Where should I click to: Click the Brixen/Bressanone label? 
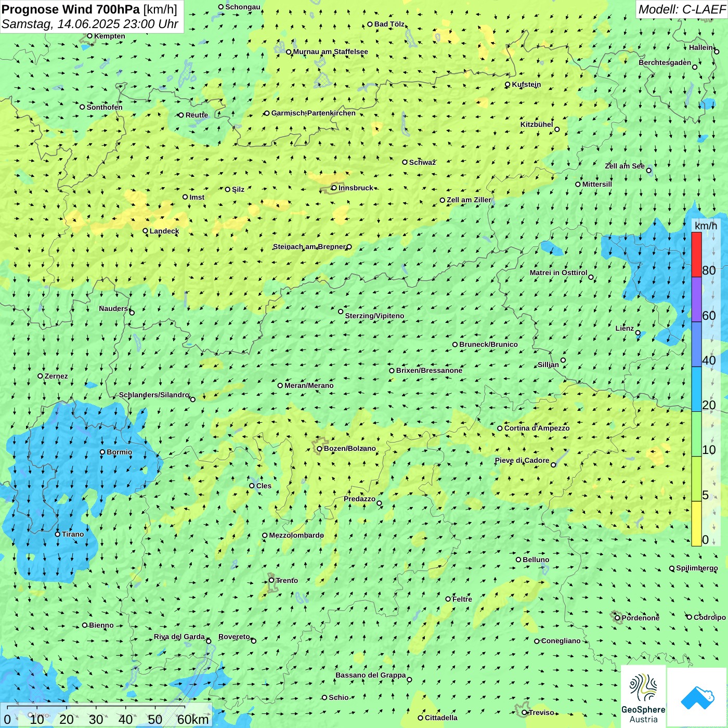click(x=429, y=370)
